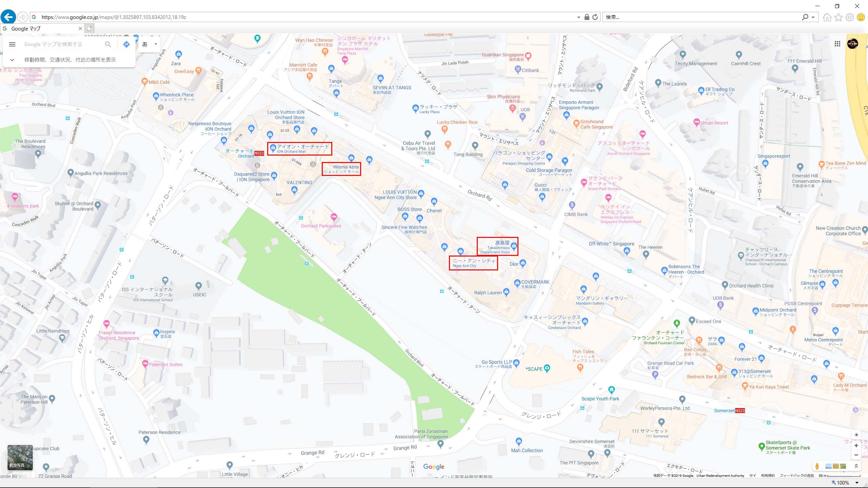Click the Cold Storage Paragon cart pin
868x488 pixels.
(565, 161)
